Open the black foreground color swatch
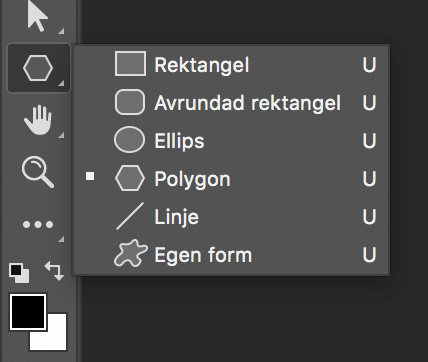Viewport: 428px width, 362px height. pos(28,312)
